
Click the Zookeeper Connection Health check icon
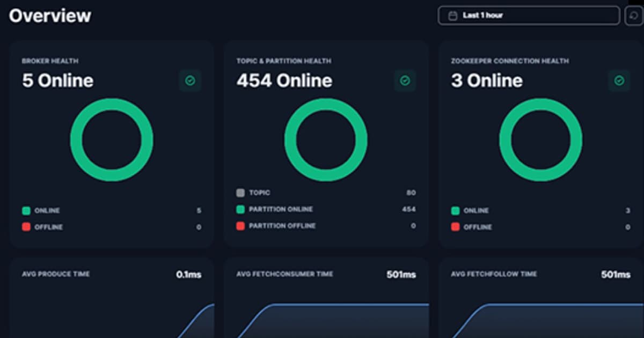tap(620, 81)
